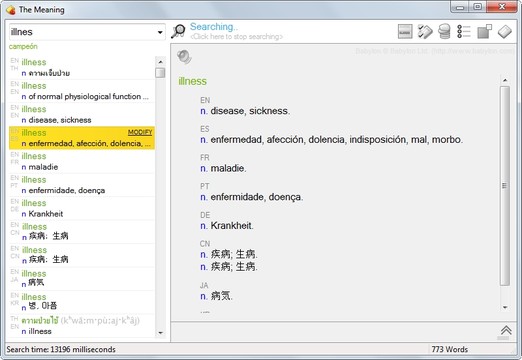The width and height of the screenshot is (522, 360).
Task: Maximize the The Meaning window
Action: pyautogui.click(x=478, y=7)
